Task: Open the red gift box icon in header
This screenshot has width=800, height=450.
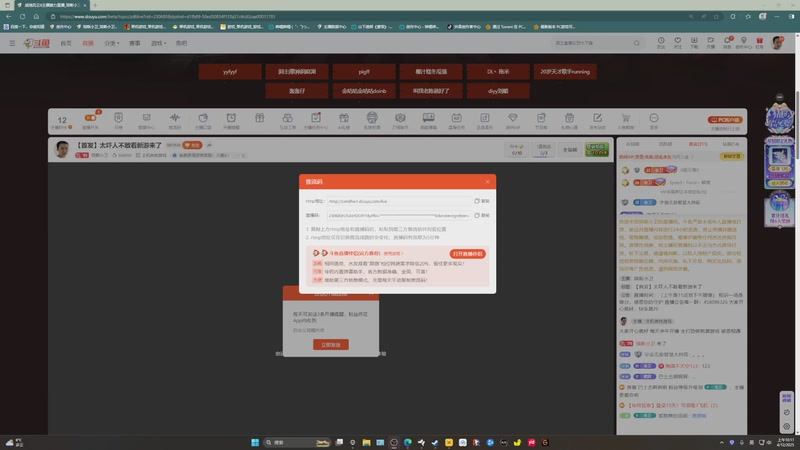Action: tap(760, 42)
